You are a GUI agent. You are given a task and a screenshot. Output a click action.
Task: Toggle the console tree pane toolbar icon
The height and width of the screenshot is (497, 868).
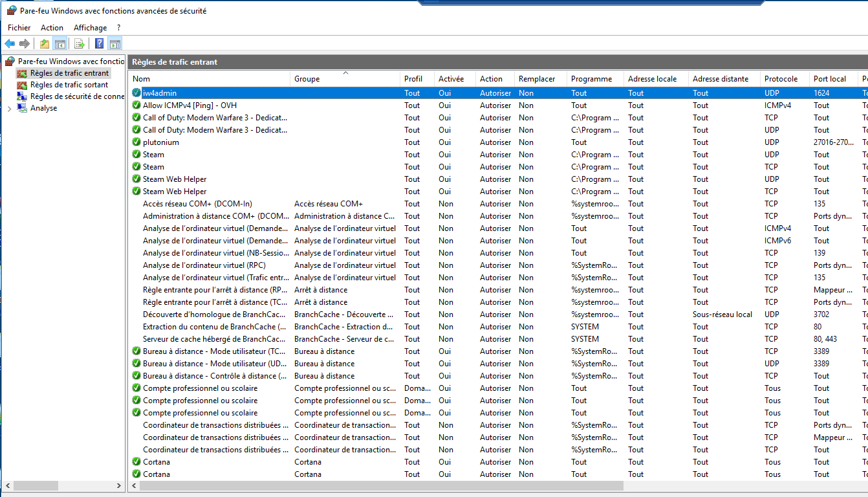(60, 43)
